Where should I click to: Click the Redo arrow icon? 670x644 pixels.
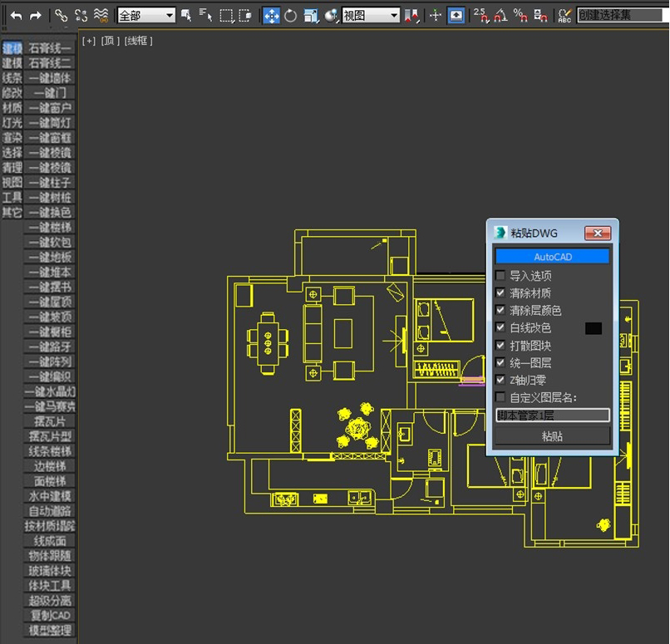(36, 17)
